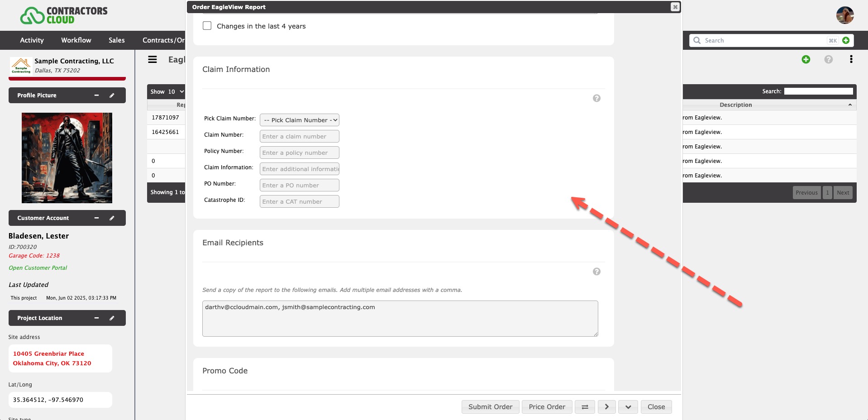
Task: Open the Sales menu
Action: tap(116, 40)
